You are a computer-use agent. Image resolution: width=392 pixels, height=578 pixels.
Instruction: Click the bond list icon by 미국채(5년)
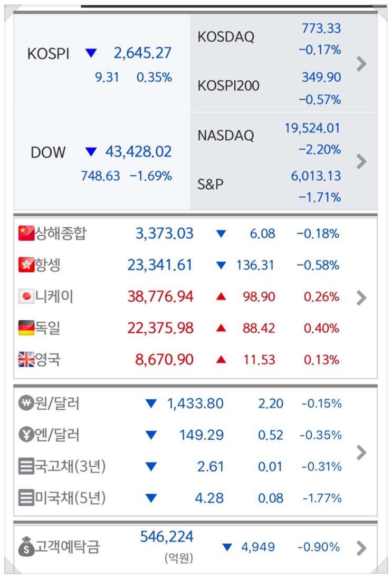coord(26,498)
